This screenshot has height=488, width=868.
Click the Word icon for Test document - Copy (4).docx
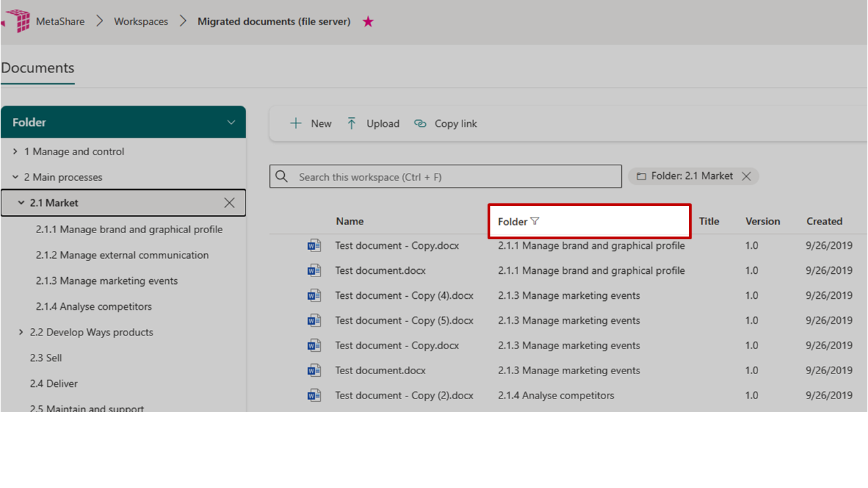point(314,296)
